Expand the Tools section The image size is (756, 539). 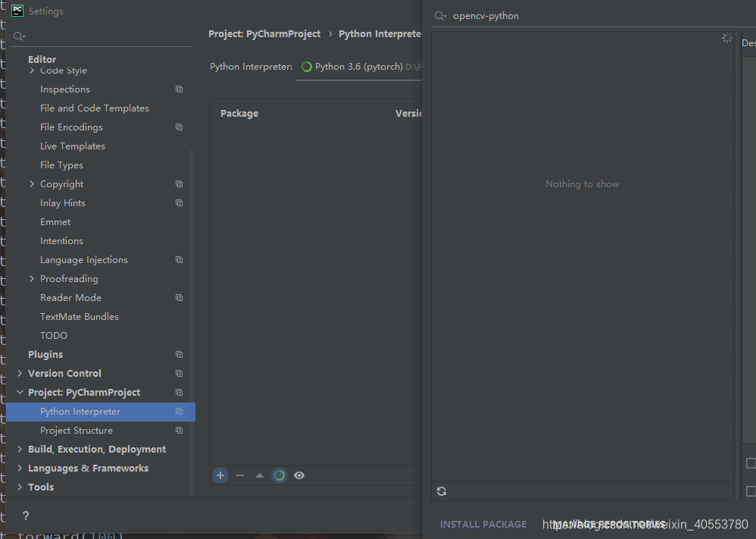pos(20,487)
